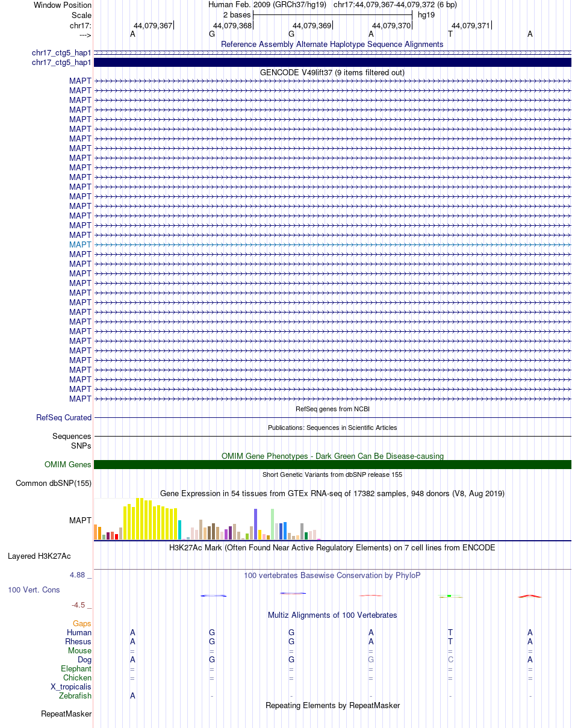Viewport: 572px width, 728px height.
Task: Click the hg19 text beside the scale bar
Action: pyautogui.click(x=426, y=14)
